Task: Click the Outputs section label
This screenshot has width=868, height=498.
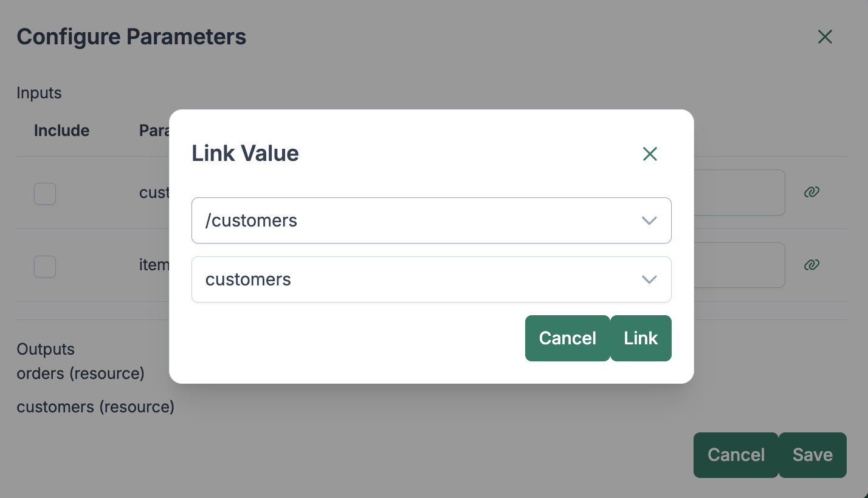Action: pyautogui.click(x=46, y=349)
